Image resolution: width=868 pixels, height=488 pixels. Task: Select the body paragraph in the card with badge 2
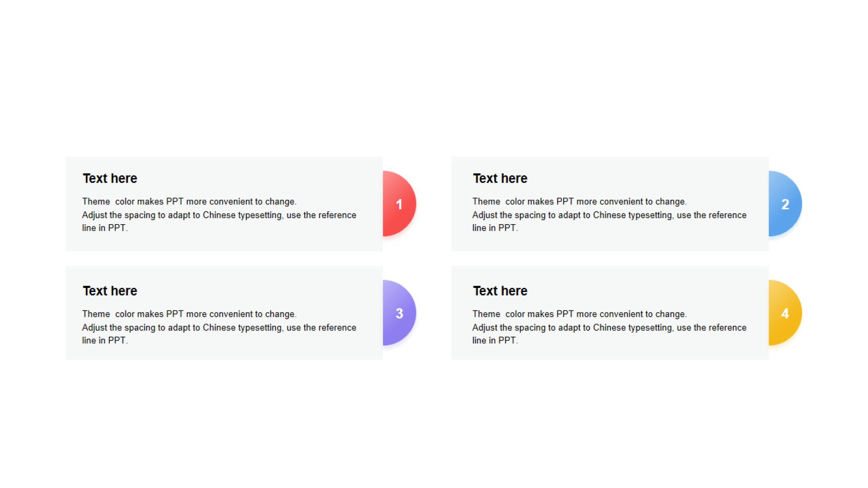coord(609,215)
